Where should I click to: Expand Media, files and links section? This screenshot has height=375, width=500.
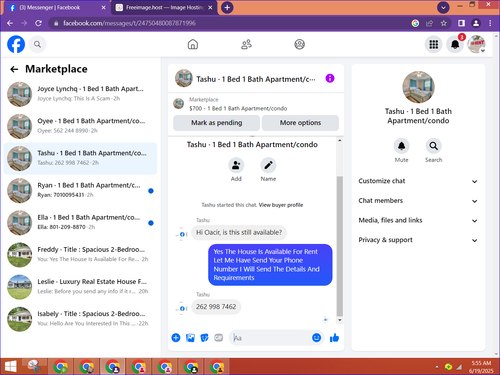click(418, 220)
